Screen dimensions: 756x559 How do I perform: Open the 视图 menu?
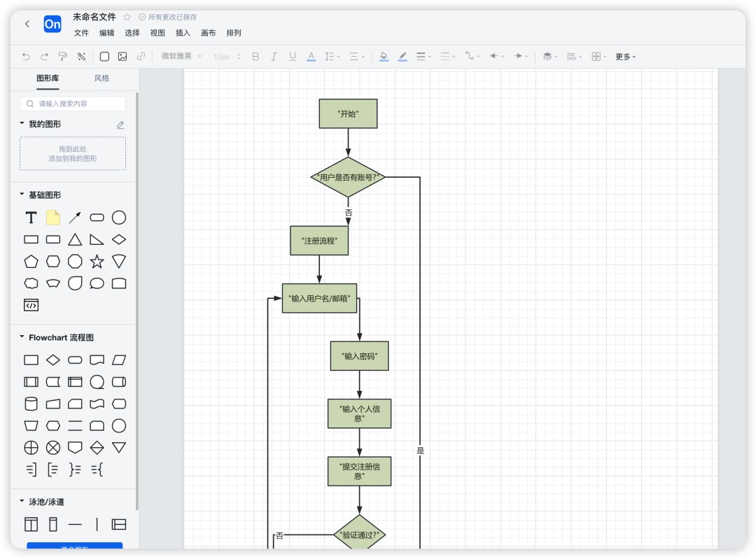coord(157,33)
